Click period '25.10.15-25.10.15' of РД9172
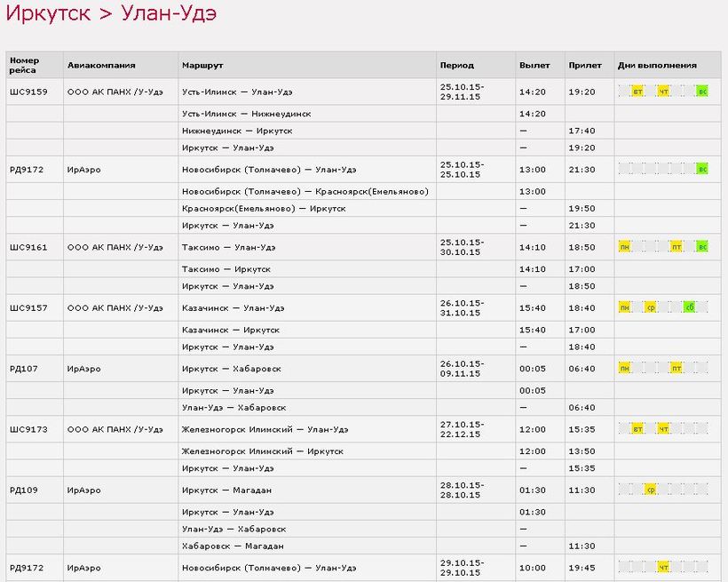 (x=462, y=169)
